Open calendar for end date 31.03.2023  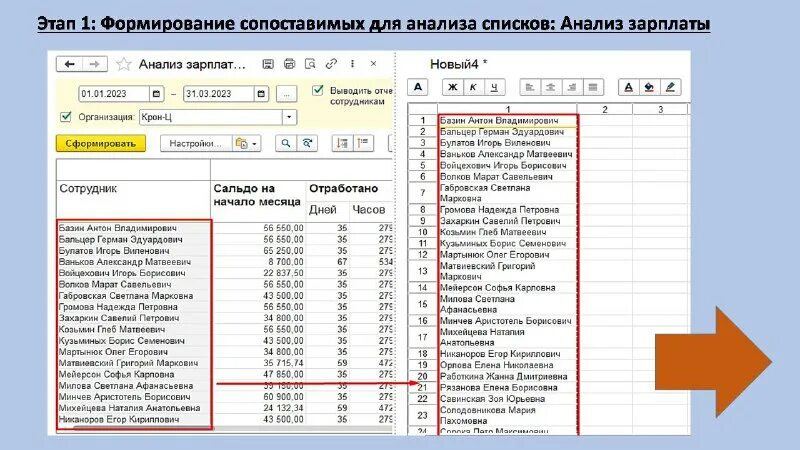point(261,94)
